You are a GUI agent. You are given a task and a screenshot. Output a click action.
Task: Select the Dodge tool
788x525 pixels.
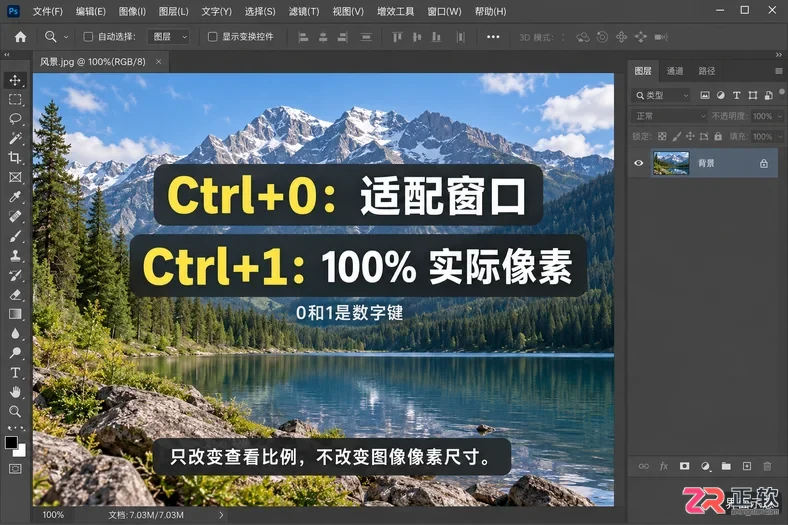click(15, 353)
